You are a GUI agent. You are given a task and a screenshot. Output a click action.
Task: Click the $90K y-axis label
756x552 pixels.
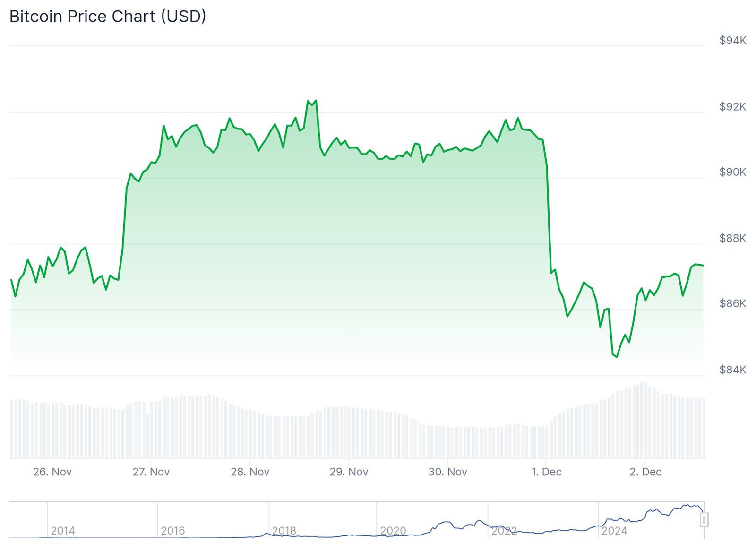point(732,172)
